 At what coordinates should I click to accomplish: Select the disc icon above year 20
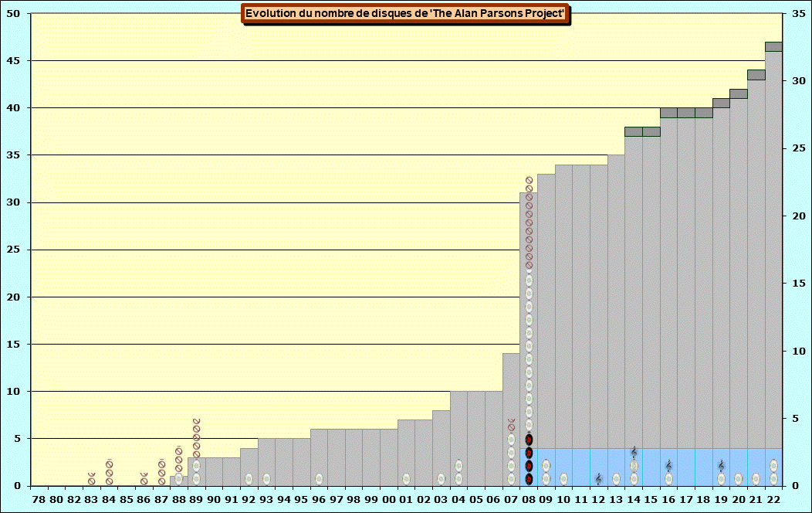pos(739,479)
